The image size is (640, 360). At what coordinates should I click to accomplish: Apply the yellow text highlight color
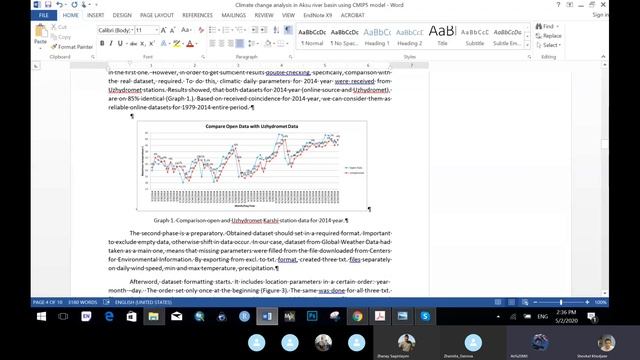coord(177,43)
